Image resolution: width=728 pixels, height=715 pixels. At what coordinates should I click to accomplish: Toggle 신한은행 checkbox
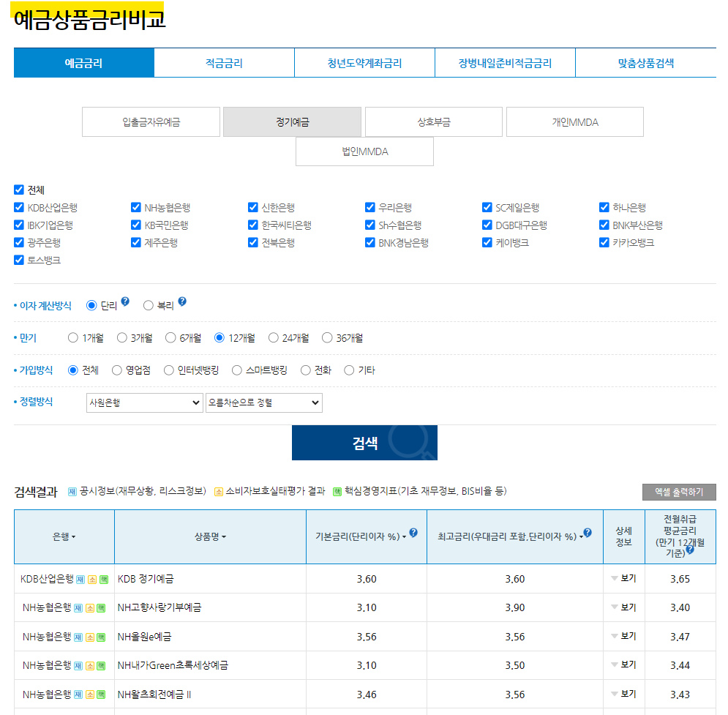[x=253, y=207]
